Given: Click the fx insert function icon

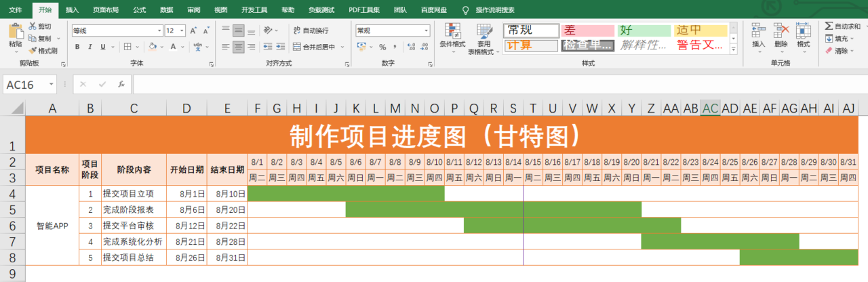Looking at the screenshot, I should click(121, 84).
